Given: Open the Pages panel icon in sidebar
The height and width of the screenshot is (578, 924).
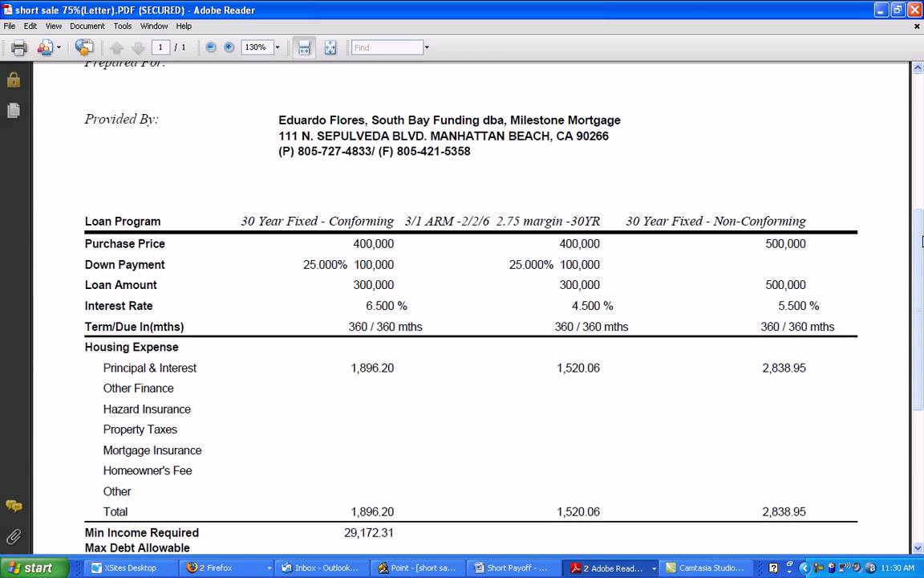Looking at the screenshot, I should coord(14,110).
